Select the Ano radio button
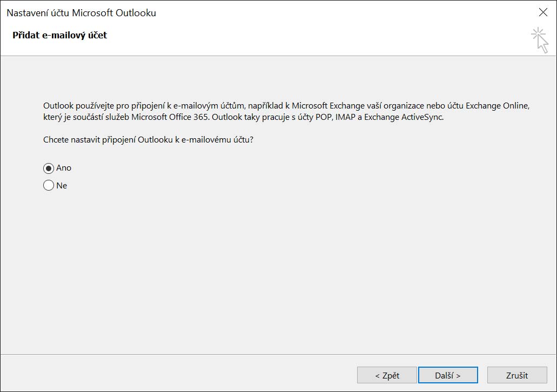Image resolution: width=557 pixels, height=392 pixels. [x=49, y=168]
